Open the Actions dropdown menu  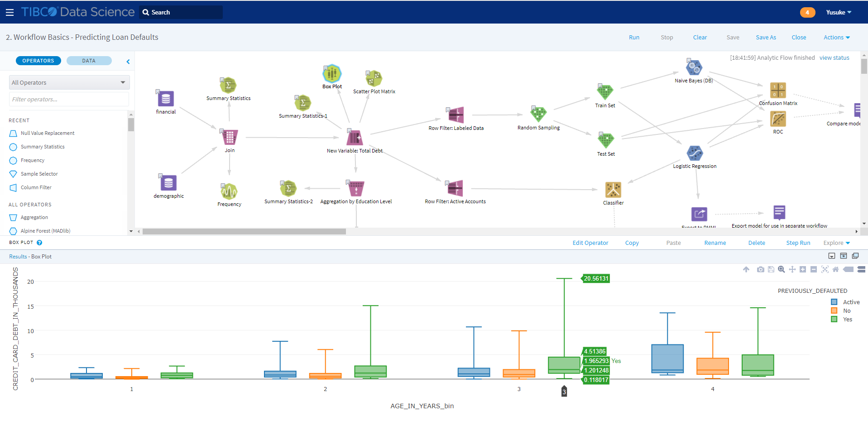point(836,38)
